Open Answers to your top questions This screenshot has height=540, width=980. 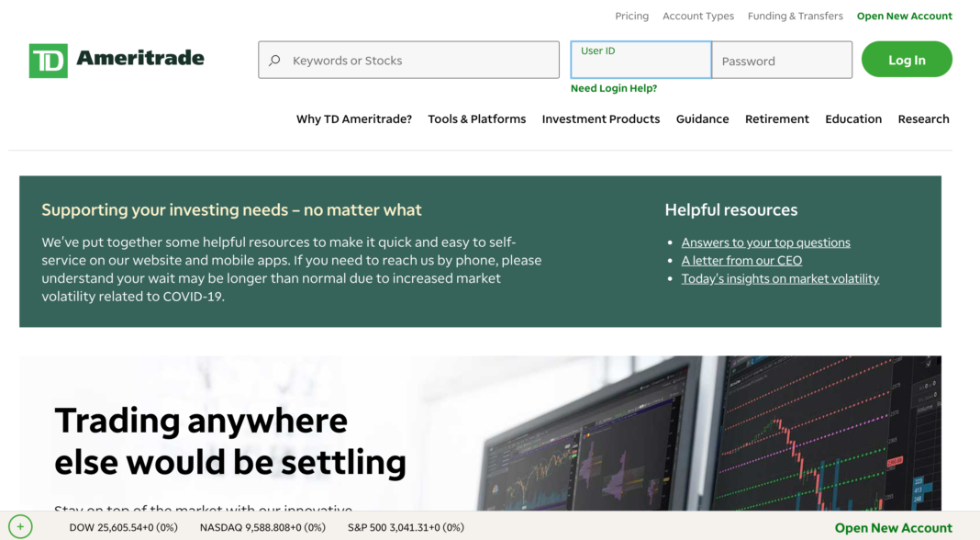[x=765, y=242]
